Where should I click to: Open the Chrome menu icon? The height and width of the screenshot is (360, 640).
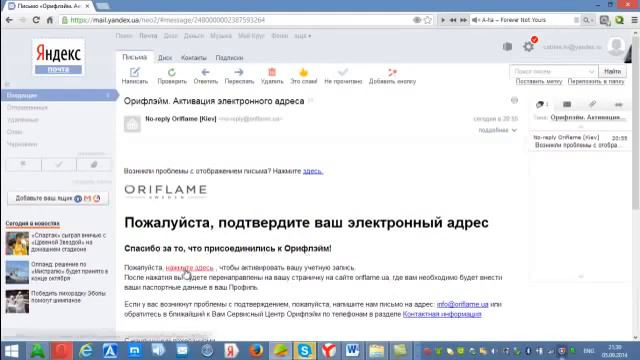click(634, 20)
